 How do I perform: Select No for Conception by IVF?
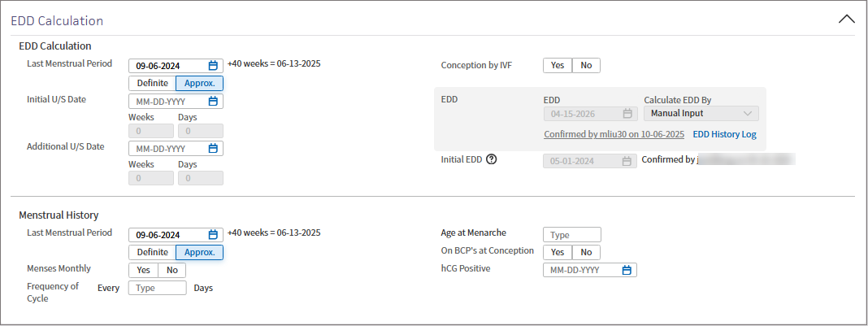(586, 66)
